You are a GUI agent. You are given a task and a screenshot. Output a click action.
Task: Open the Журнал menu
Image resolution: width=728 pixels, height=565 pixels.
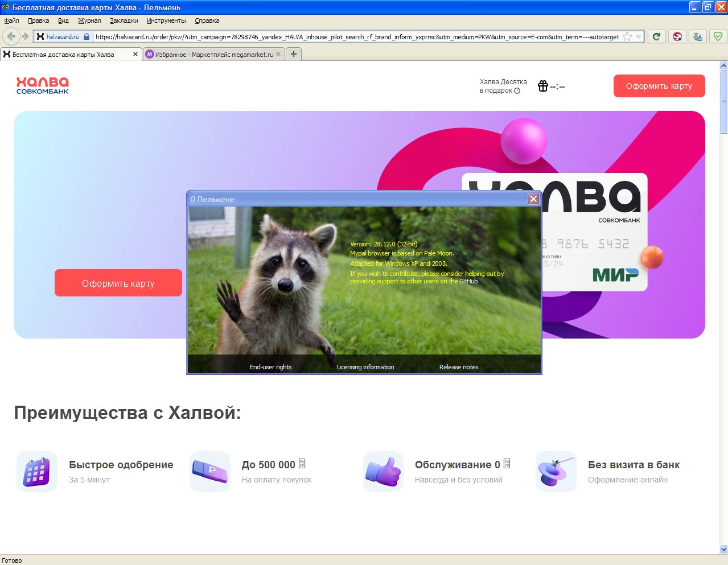pyautogui.click(x=89, y=20)
